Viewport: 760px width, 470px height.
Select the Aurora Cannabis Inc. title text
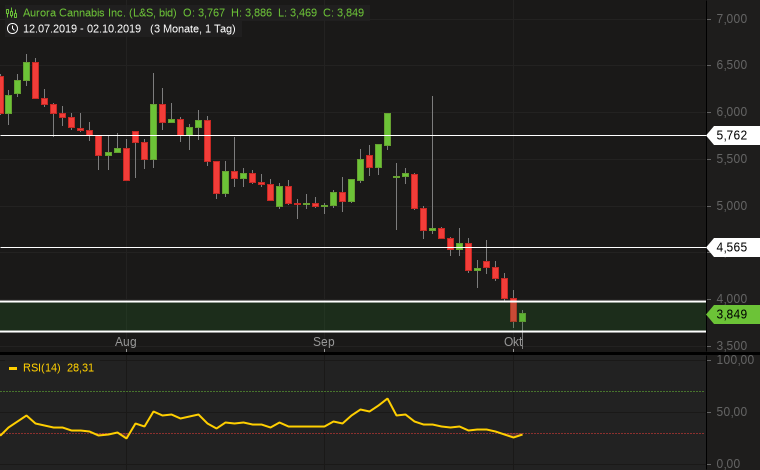99,13
